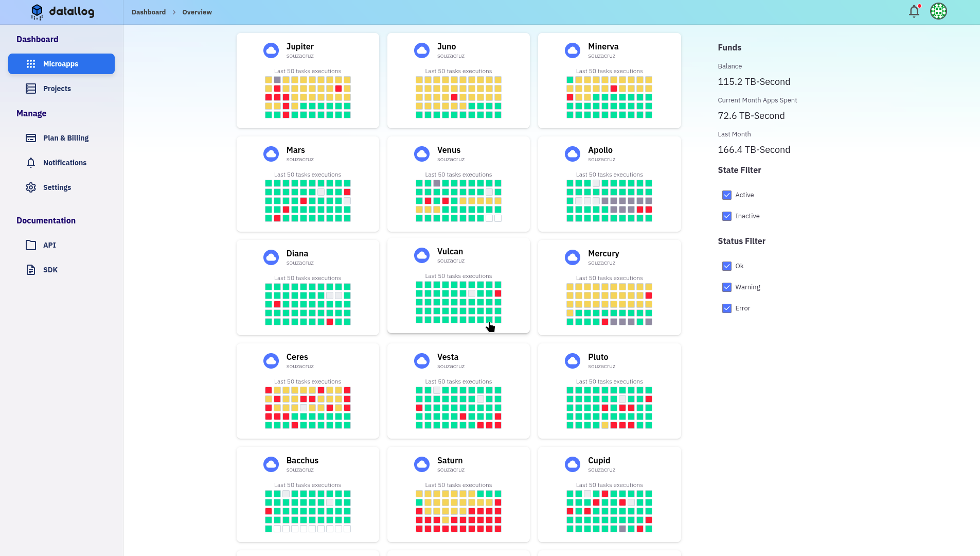Click the SDK document icon
The height and width of the screenshot is (556, 980).
[31, 270]
